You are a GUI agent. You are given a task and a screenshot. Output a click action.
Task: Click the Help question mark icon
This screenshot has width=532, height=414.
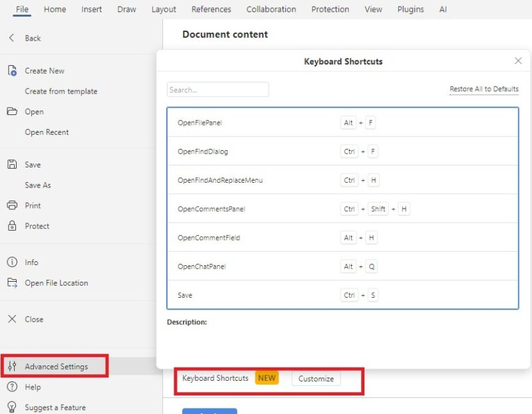(x=12, y=387)
